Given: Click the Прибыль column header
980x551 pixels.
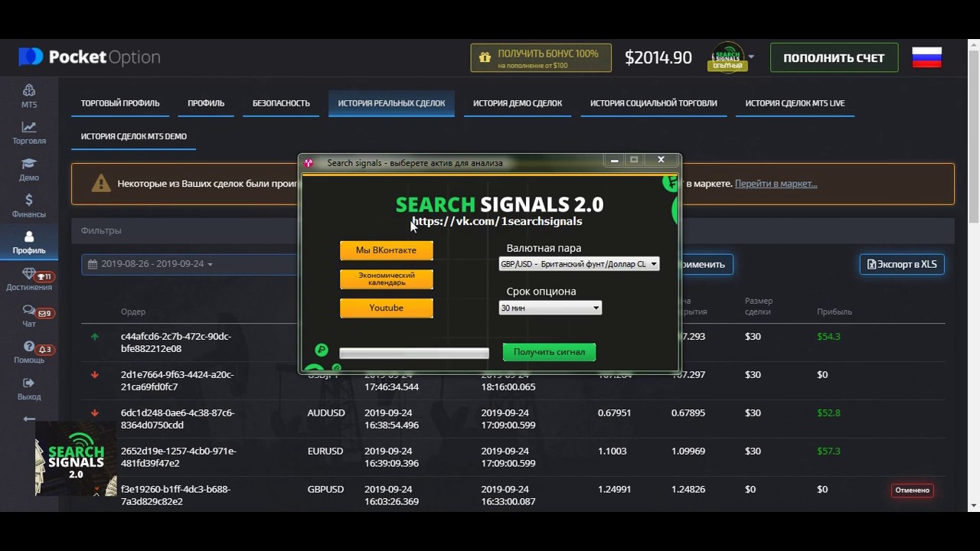Looking at the screenshot, I should pos(834,311).
